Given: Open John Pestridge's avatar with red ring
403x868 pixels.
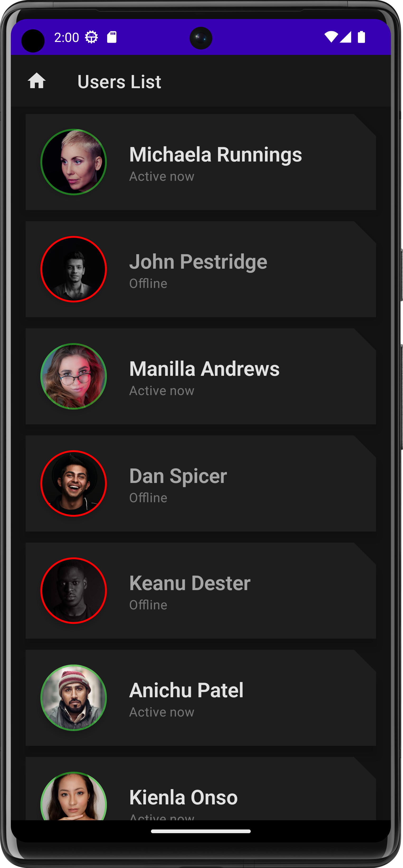Looking at the screenshot, I should pos(73,269).
